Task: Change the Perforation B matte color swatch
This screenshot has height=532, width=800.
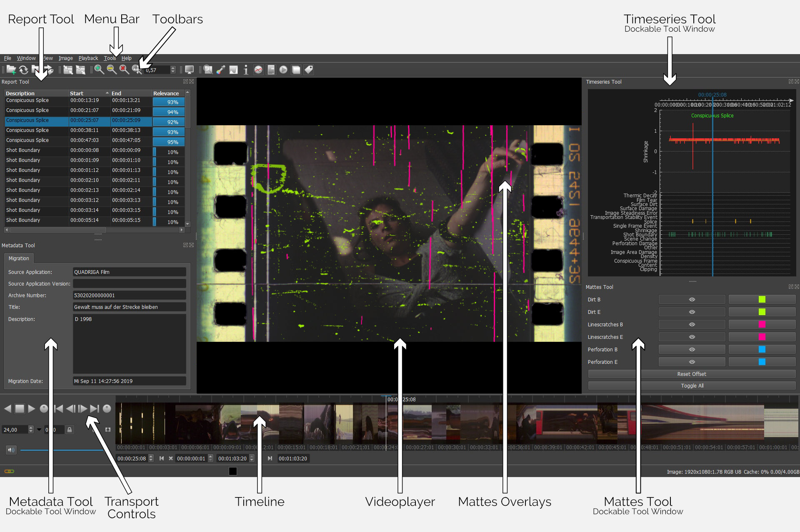Action: tap(762, 349)
